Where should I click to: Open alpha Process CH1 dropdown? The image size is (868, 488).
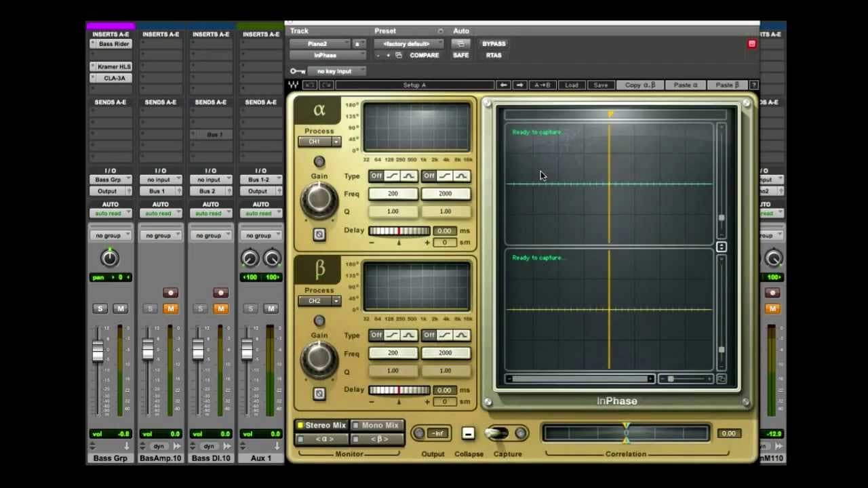[319, 142]
